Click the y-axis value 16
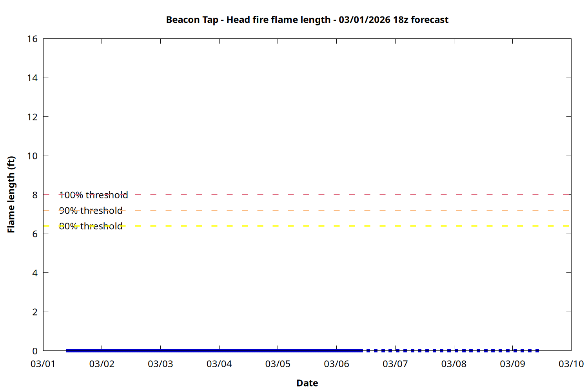588x392 pixels. 33,39
